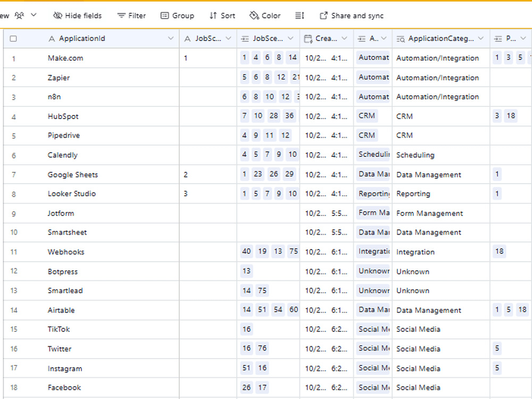The height and width of the screenshot is (399, 532).
Task: Click Integration category in Webhooks row
Action: 415,252
